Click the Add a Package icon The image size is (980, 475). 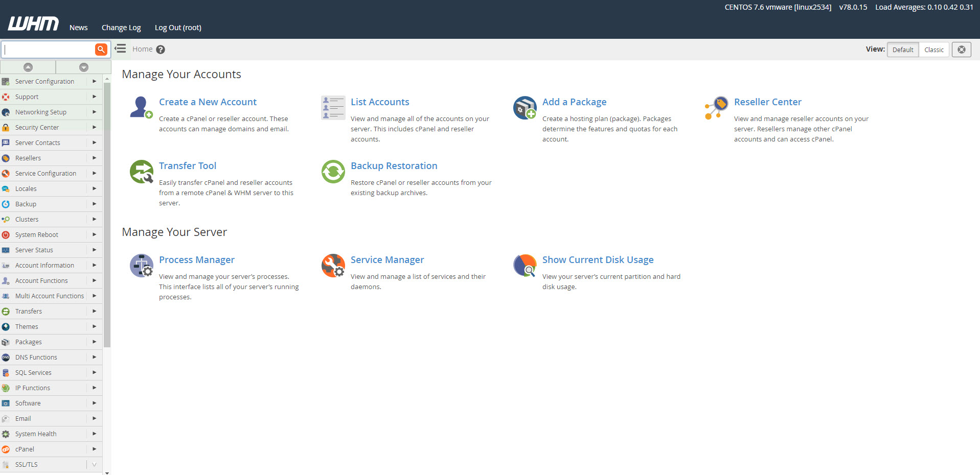click(525, 107)
